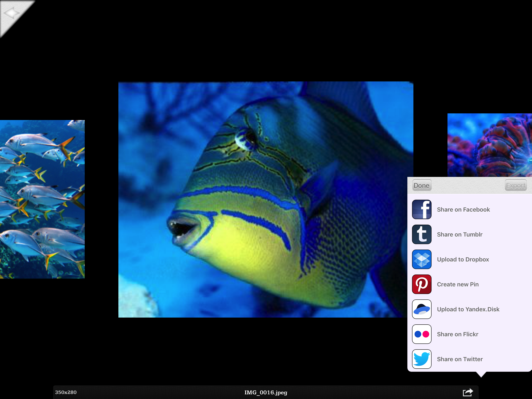
Task: Click the Twitter bird icon
Action: pyautogui.click(x=421, y=359)
